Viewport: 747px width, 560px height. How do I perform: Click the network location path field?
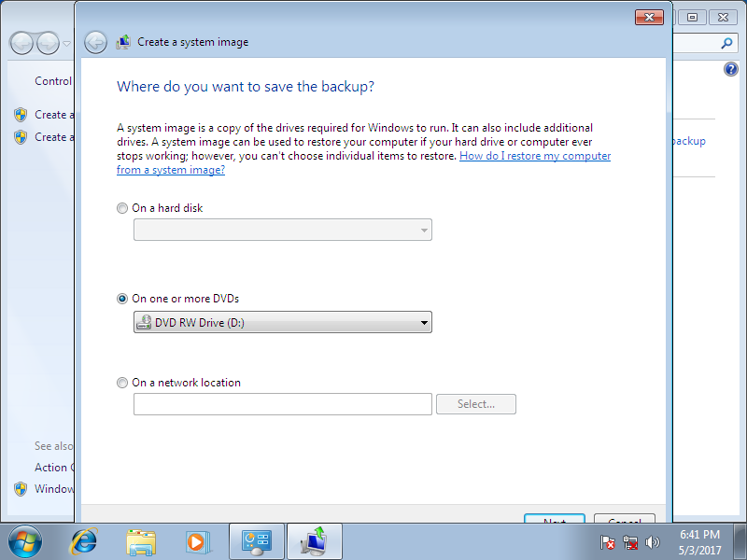click(x=283, y=404)
